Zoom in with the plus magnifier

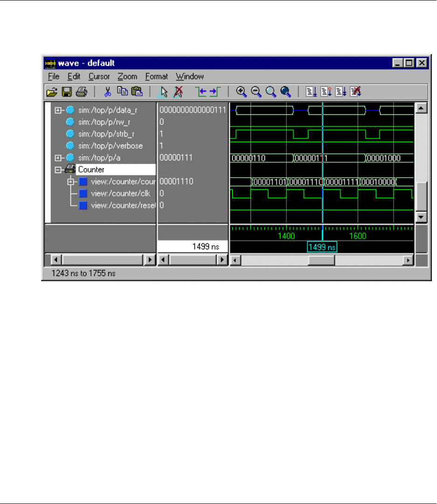[x=241, y=92]
